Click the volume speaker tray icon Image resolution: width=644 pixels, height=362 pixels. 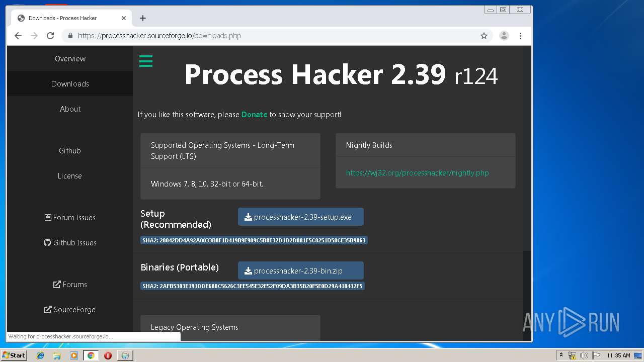pos(584,355)
